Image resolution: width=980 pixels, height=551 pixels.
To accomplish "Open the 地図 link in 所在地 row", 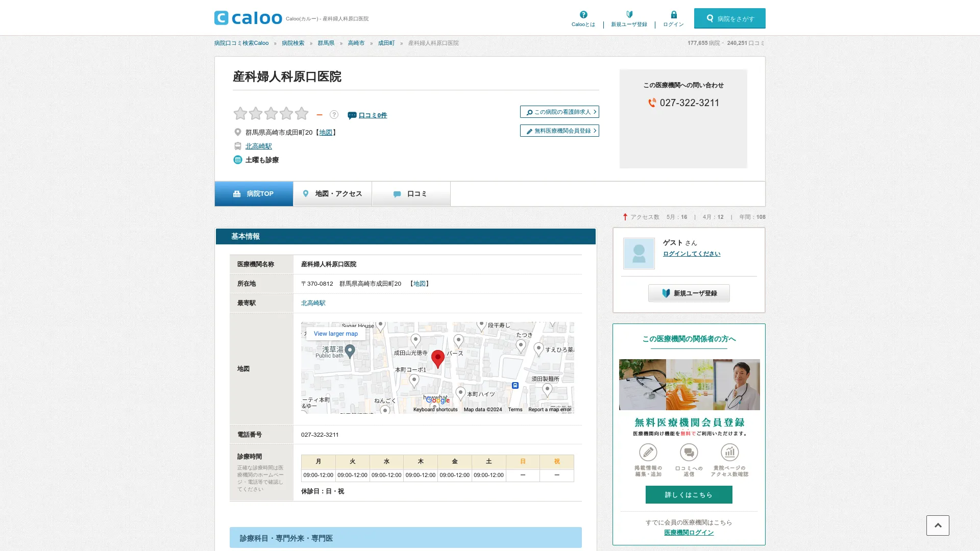I will coord(419,284).
